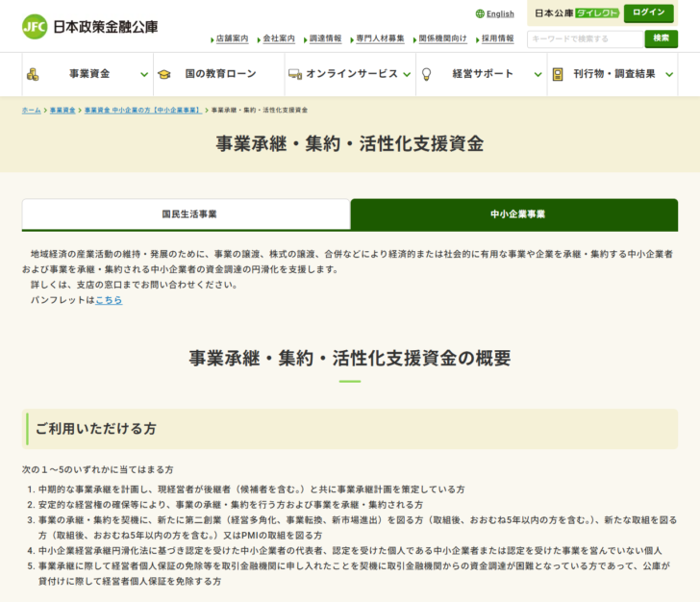Click the 日本公庫ダイレクト label
The width and height of the screenshot is (700, 602).
coord(577,13)
